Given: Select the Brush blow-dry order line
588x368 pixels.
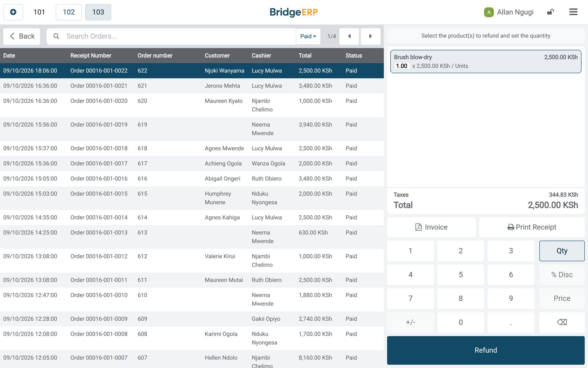Looking at the screenshot, I should [486, 61].
